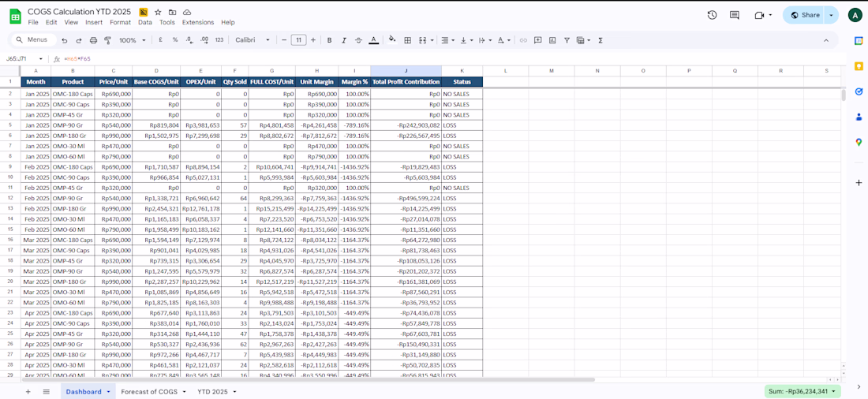
Task: Open version history
Action: (x=713, y=15)
